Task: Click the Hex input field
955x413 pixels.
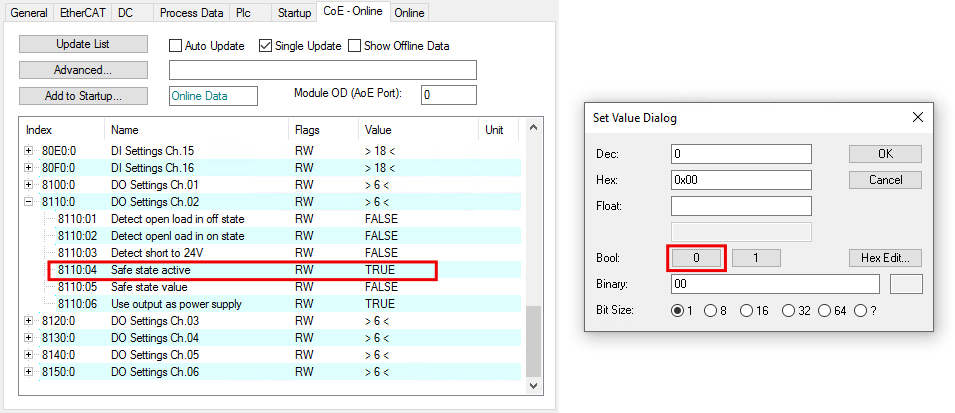Action: (x=741, y=180)
